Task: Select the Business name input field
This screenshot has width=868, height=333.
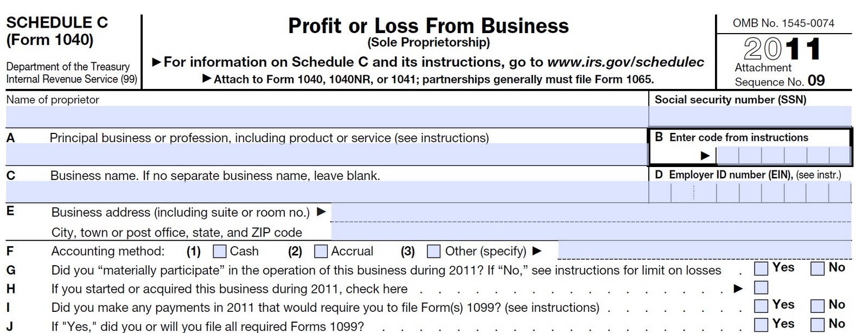Action: [327, 192]
